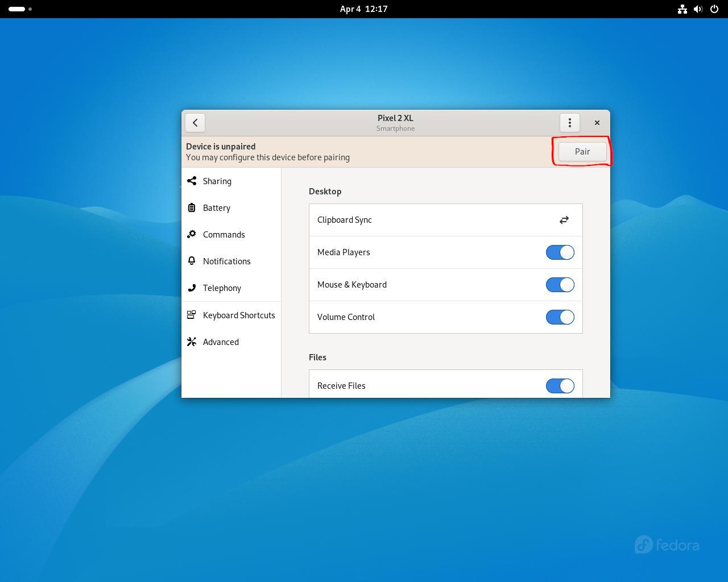728x582 pixels.
Task: Open Keyboard Shortcuts settings
Action: [231, 315]
